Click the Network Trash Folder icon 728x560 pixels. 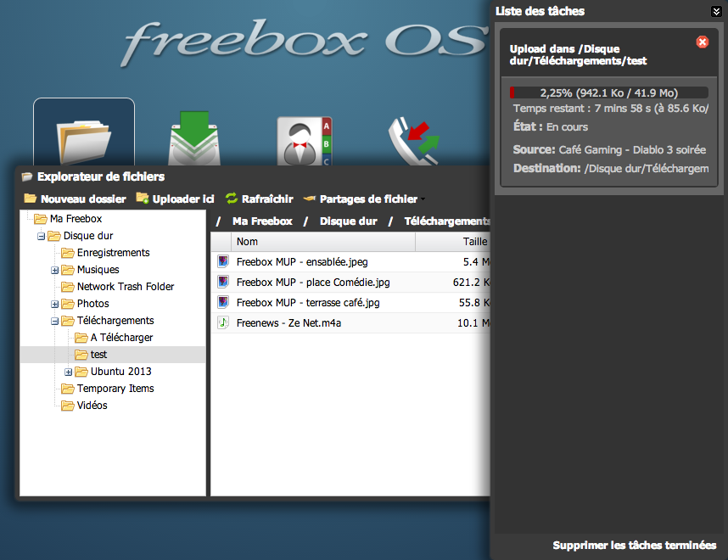(x=68, y=287)
